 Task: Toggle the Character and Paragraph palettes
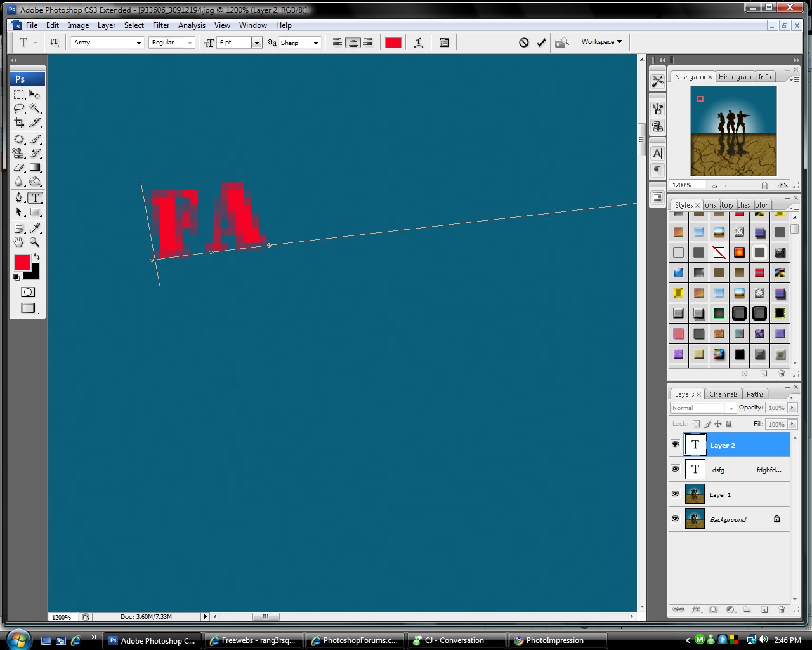click(444, 43)
